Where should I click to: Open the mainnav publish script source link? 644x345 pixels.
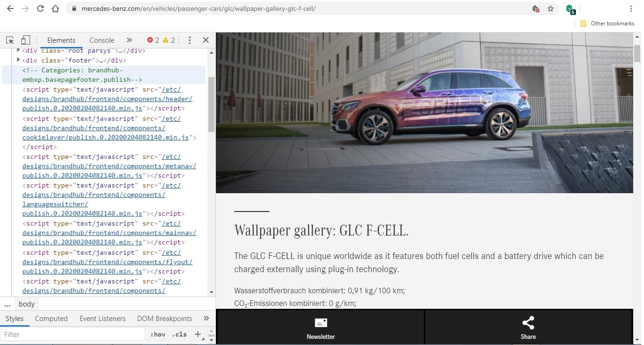(x=109, y=233)
